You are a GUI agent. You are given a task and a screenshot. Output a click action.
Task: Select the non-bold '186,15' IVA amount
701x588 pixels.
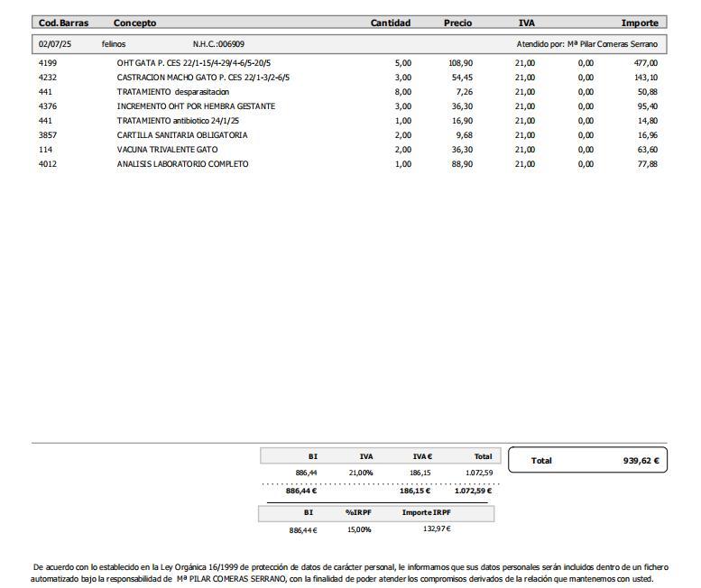(420, 473)
